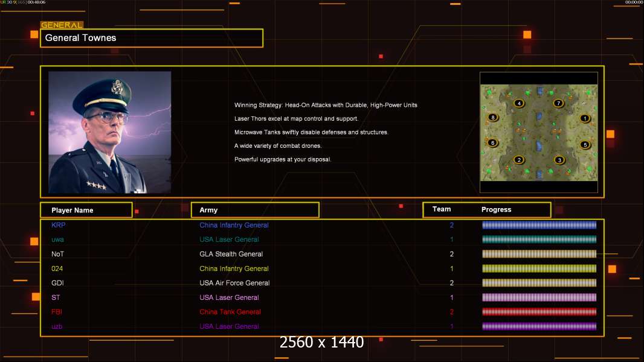The image size is (644, 362).
Task: Select player name uwa
Action: [57, 240]
